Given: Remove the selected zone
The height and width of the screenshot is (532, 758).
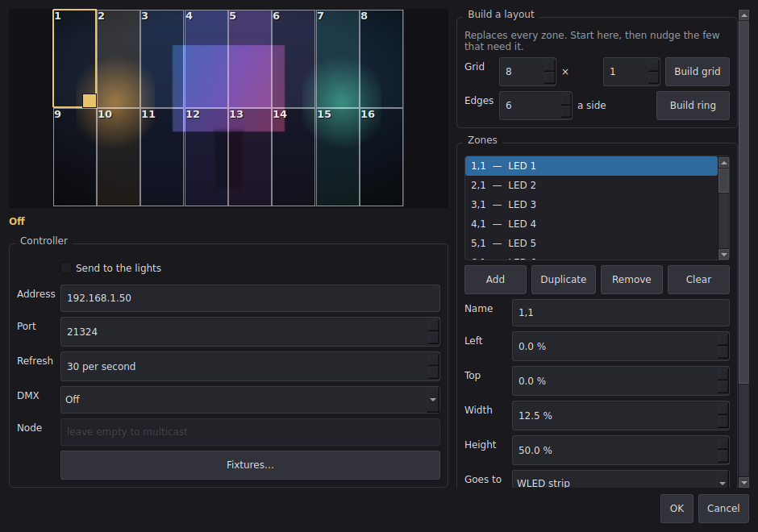Looking at the screenshot, I should tap(631, 279).
